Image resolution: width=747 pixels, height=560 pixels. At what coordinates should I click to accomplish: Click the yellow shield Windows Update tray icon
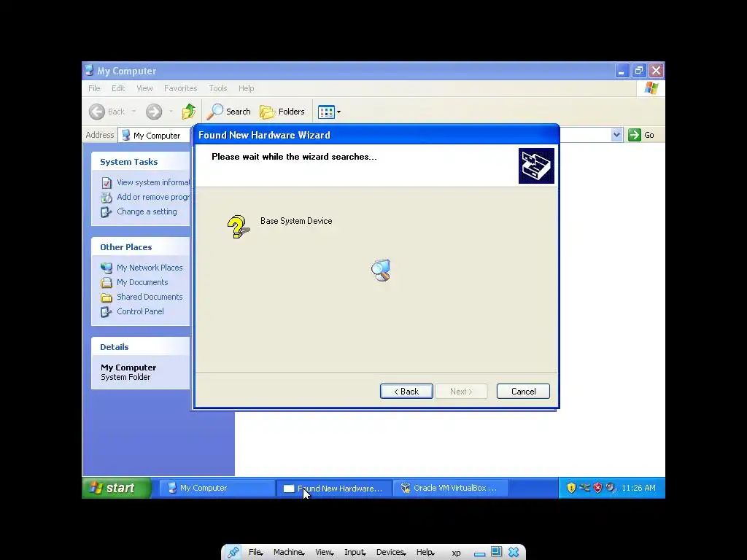[571, 488]
